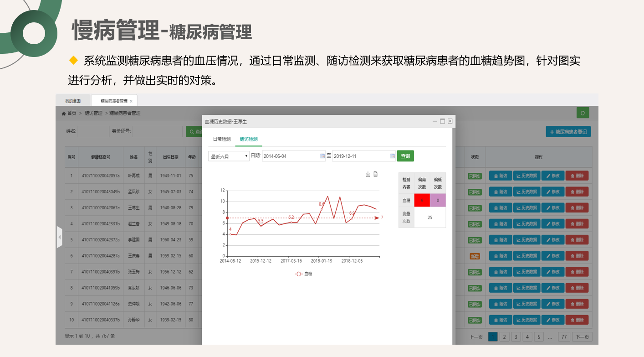Screen dimensions: 644x357
Task: Open 历史数据 in row 8 麦汝娇
Action: click(x=526, y=288)
